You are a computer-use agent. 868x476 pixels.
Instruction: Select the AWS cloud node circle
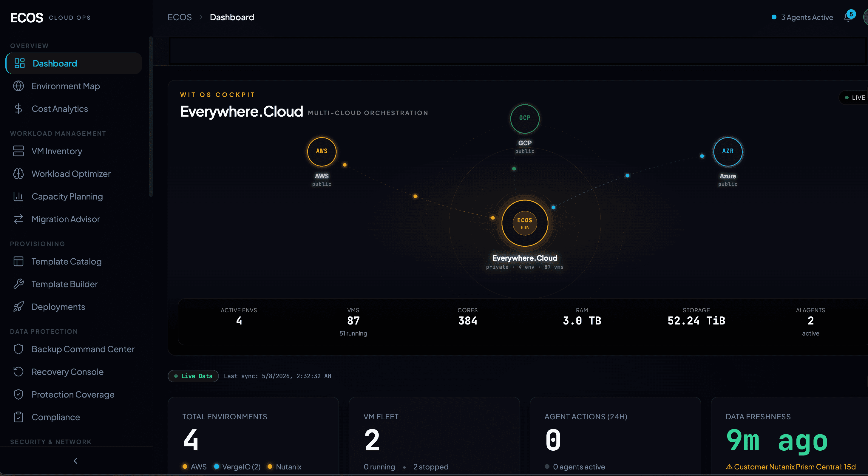pyautogui.click(x=322, y=152)
